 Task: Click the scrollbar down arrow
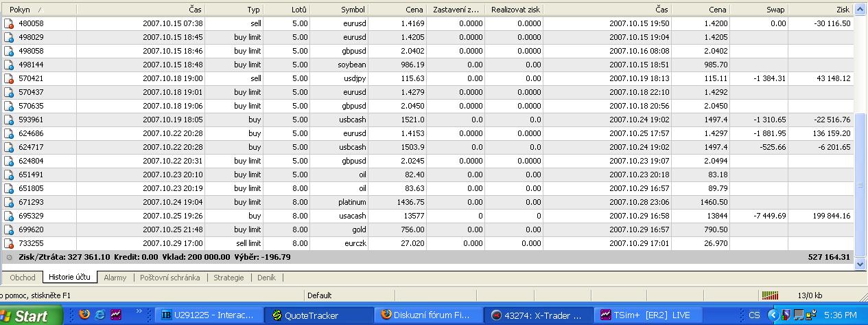[x=861, y=263]
